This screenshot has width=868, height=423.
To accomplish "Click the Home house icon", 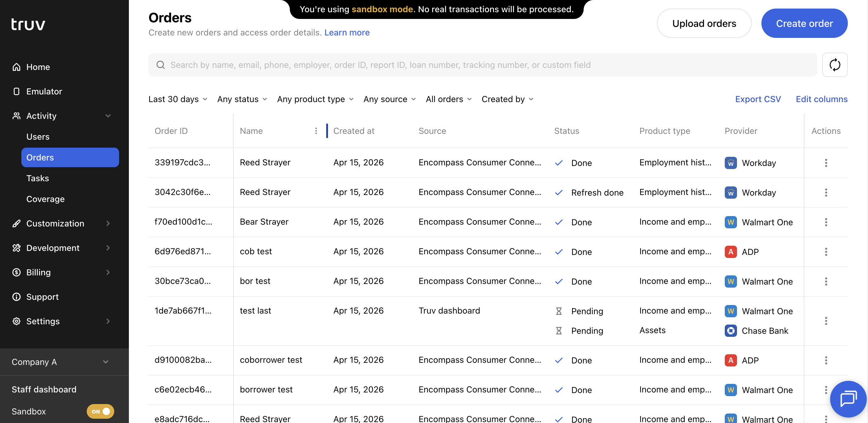I will 16,67.
